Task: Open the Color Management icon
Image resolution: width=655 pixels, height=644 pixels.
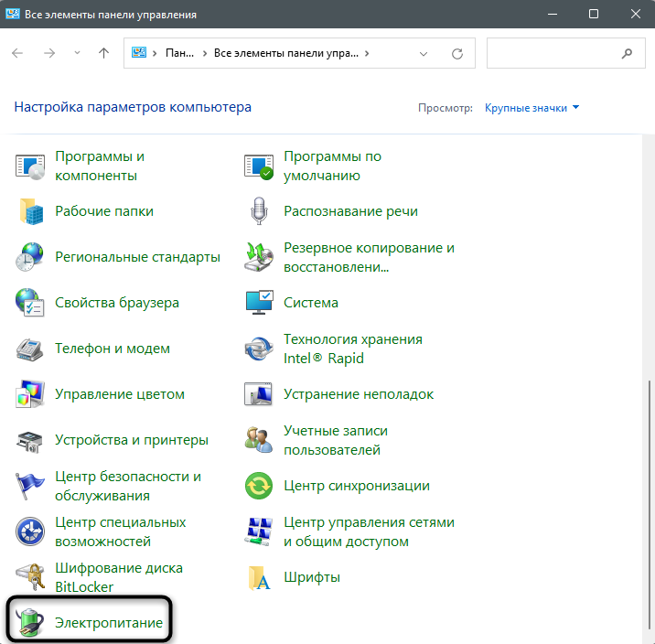Action: [30, 394]
